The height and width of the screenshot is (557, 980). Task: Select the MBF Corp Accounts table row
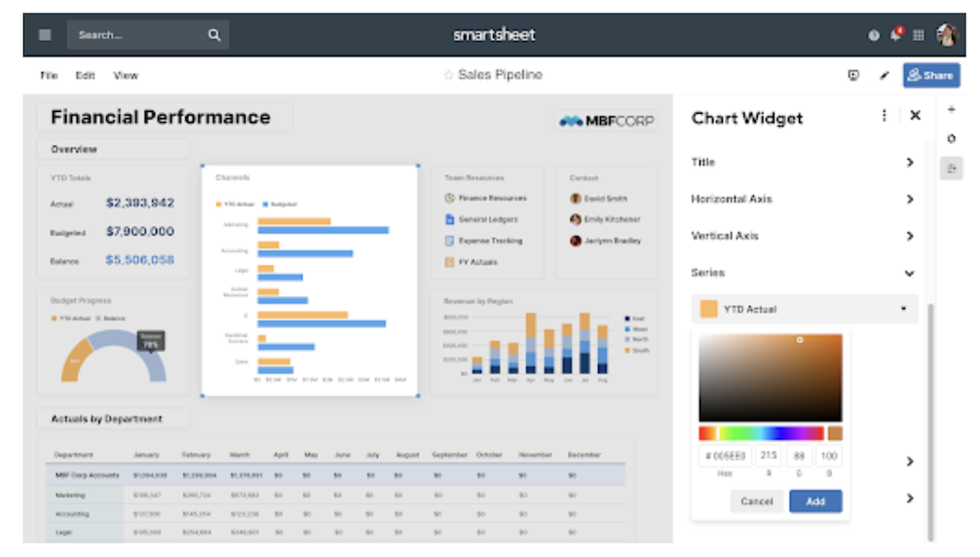point(335,475)
